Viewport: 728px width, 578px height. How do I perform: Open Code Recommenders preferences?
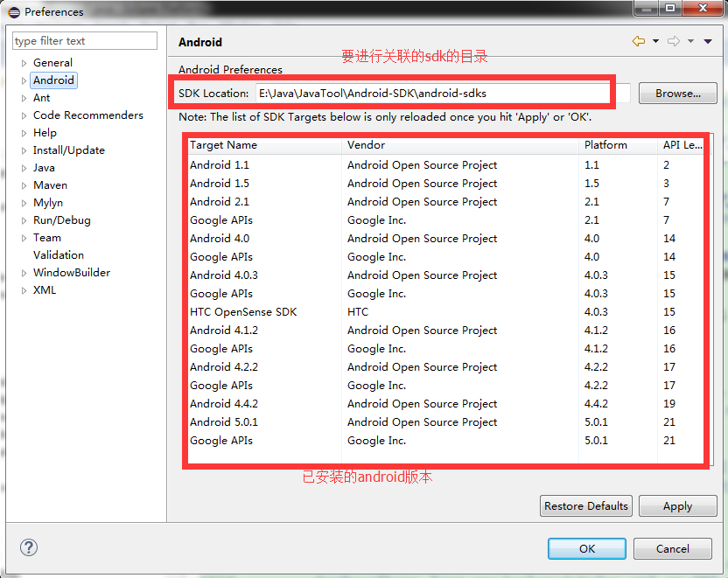[88, 115]
